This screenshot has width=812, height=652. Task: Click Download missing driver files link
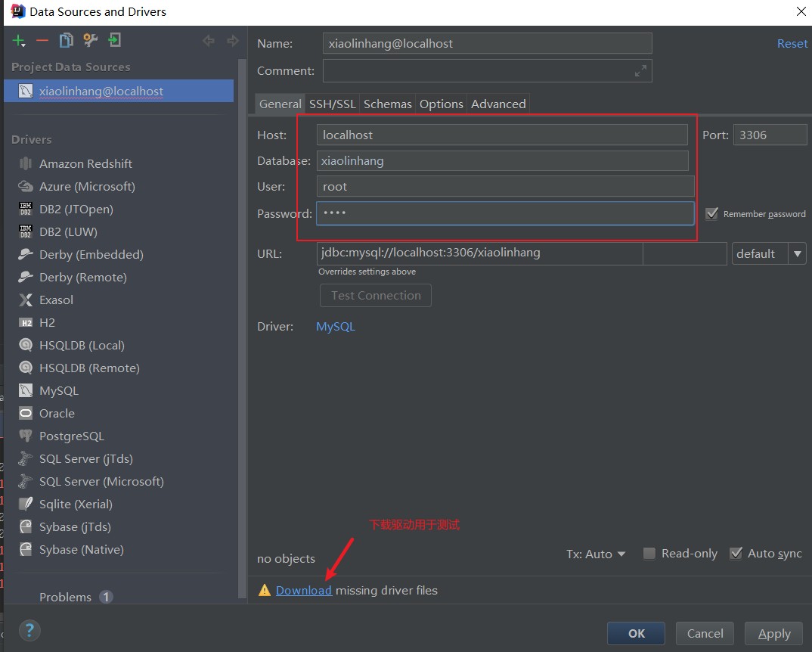click(x=303, y=590)
